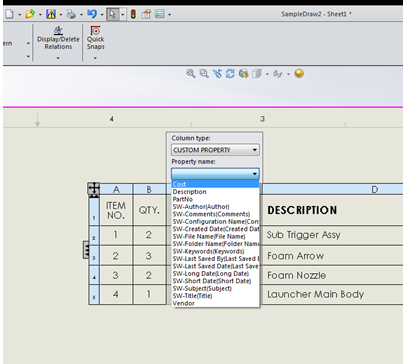Viewport: 405px width, 364px height.
Task: Click the yellow sphere appearance icon
Action: tap(299, 73)
